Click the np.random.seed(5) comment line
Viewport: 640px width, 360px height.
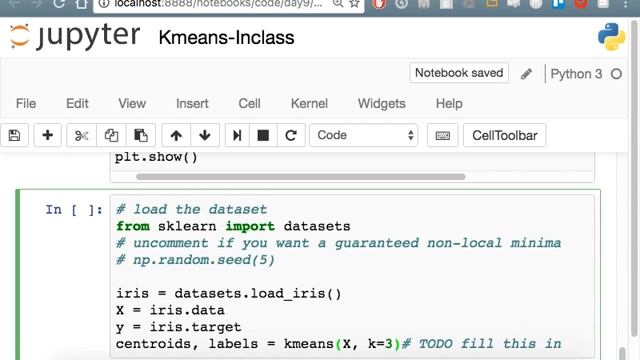196,260
